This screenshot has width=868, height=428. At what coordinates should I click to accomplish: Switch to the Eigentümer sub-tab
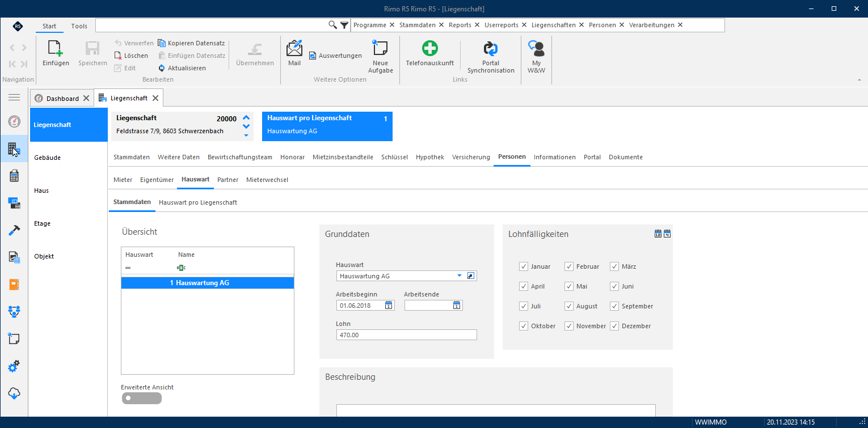tap(157, 180)
